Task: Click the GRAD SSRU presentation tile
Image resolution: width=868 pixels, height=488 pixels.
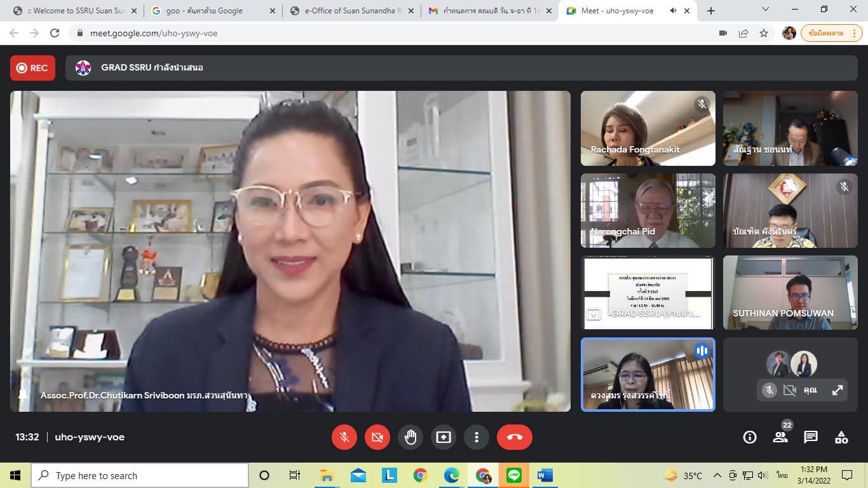Action: (x=648, y=292)
